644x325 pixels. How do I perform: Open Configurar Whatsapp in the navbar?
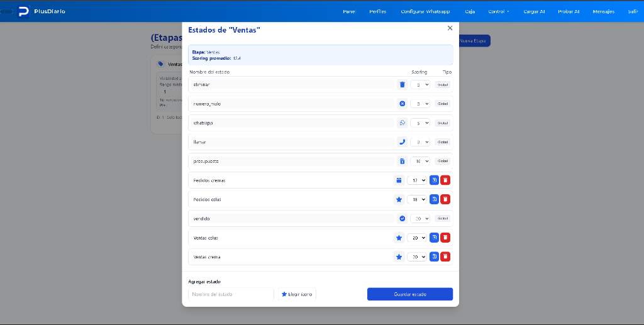(425, 11)
